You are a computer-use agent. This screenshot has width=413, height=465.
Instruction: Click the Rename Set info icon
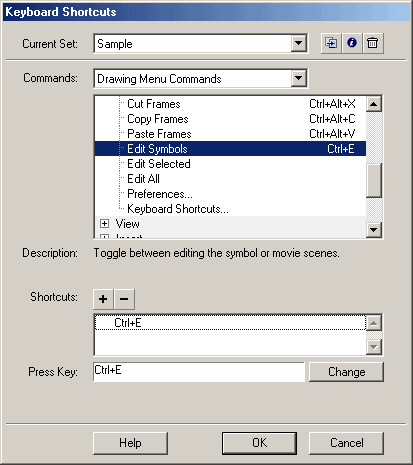click(x=352, y=43)
